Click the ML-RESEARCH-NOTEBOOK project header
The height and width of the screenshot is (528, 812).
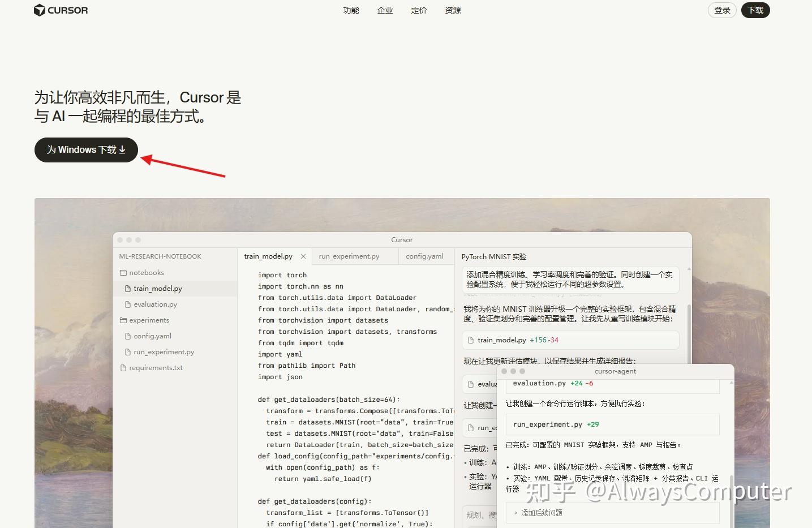tap(160, 256)
